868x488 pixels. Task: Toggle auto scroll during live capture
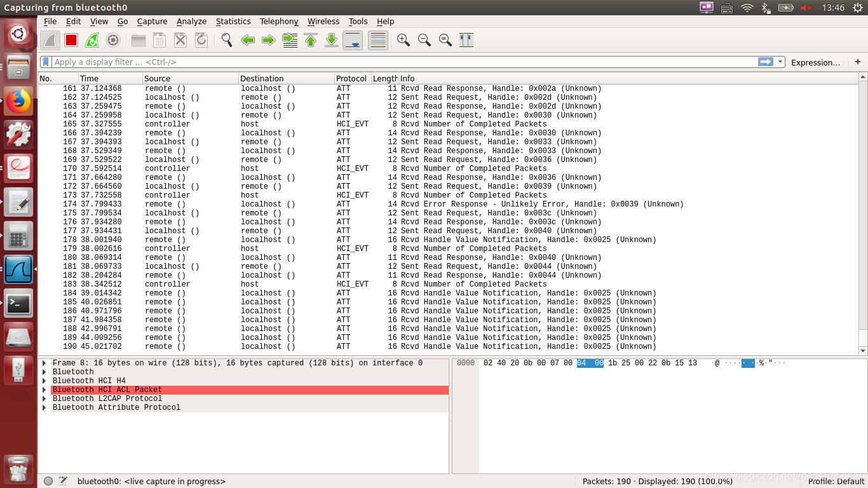tap(353, 40)
